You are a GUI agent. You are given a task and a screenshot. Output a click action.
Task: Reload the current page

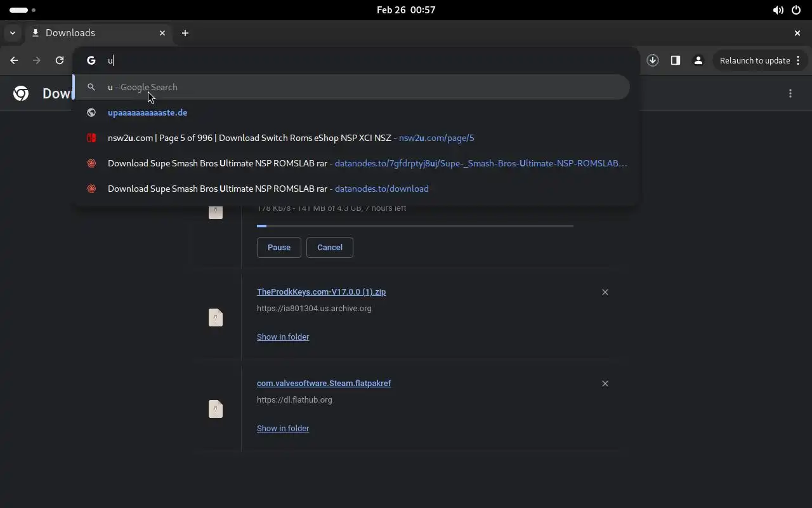[x=60, y=60]
